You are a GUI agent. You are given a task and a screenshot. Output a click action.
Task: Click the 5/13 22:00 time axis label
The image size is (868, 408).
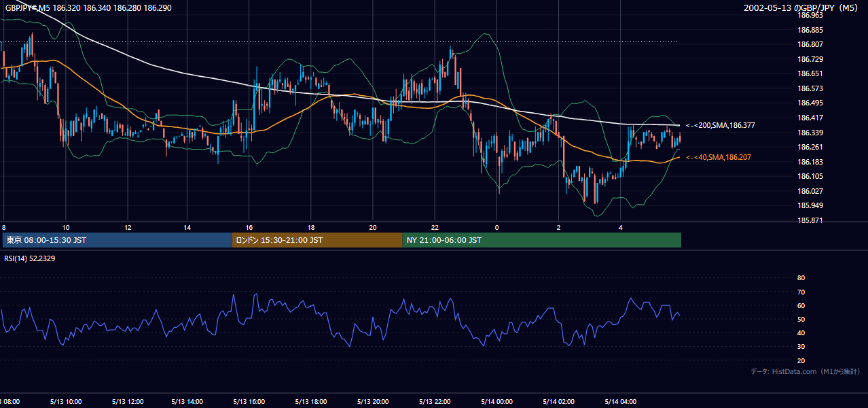click(436, 401)
